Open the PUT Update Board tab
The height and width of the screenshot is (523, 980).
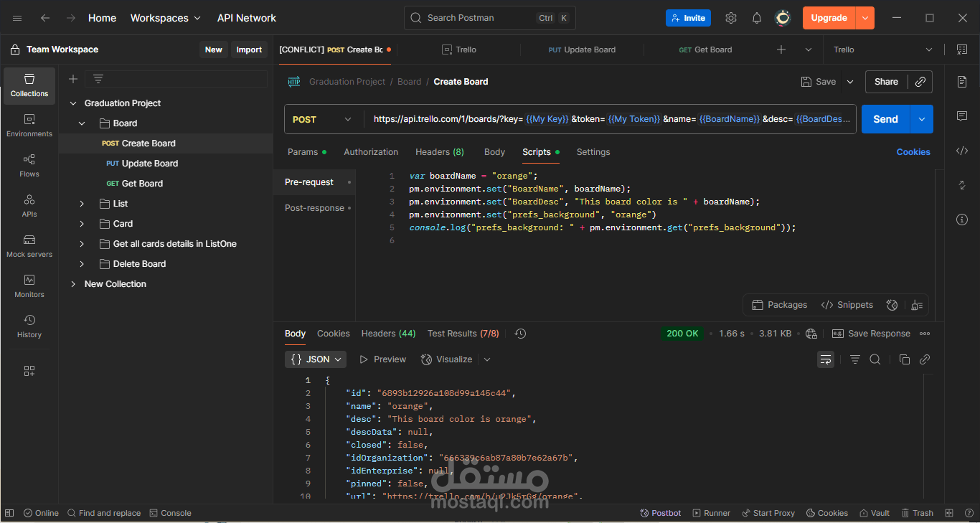(x=582, y=50)
